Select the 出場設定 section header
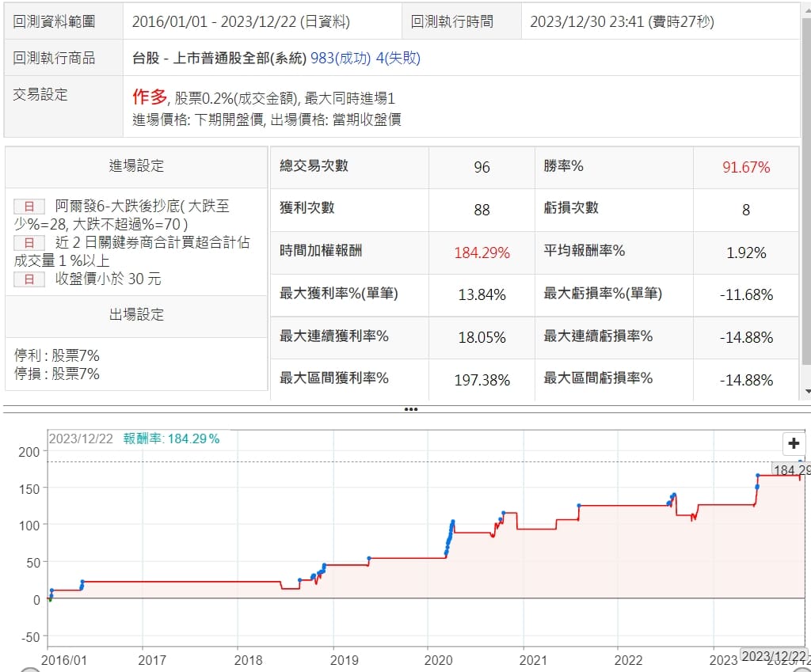 (x=136, y=315)
